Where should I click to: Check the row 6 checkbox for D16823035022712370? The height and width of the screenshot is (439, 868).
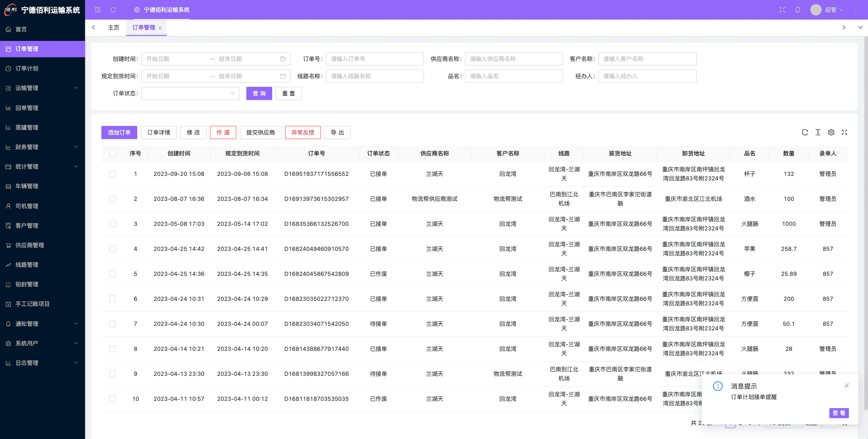pyautogui.click(x=113, y=299)
